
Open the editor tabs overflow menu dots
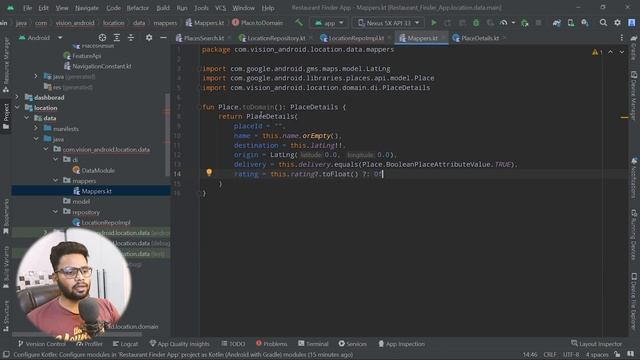(622, 38)
